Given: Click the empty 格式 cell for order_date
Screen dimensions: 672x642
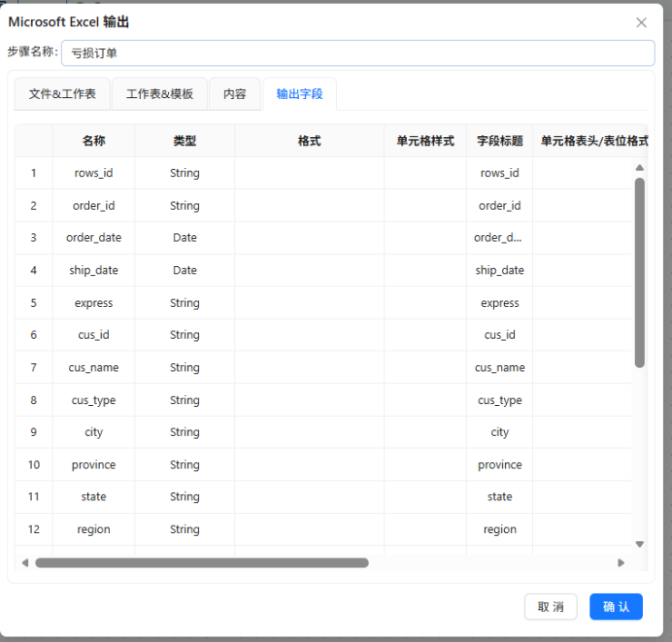Looking at the screenshot, I should click(x=309, y=238).
